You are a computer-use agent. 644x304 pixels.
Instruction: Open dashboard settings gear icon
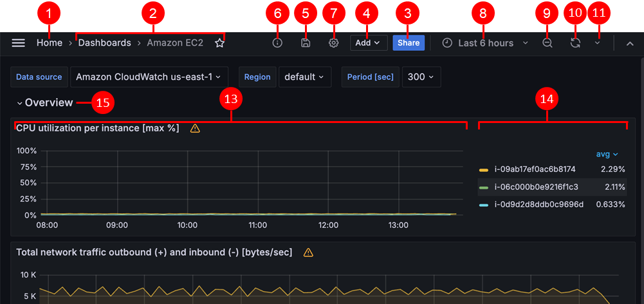pyautogui.click(x=333, y=43)
